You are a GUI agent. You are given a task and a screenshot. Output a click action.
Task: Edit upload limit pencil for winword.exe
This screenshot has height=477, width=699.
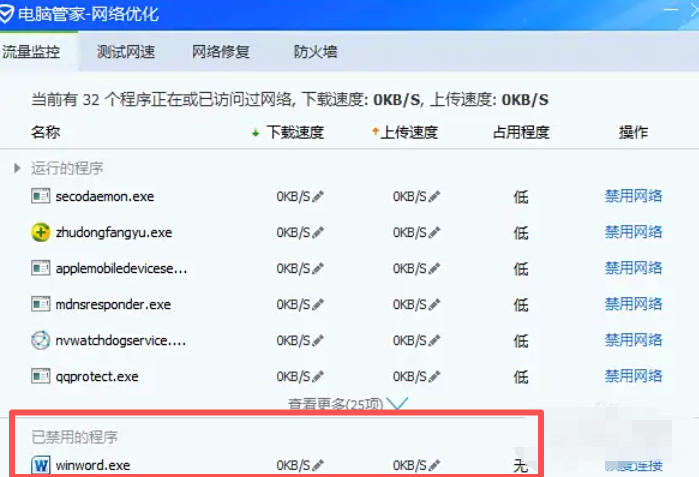coord(434,465)
